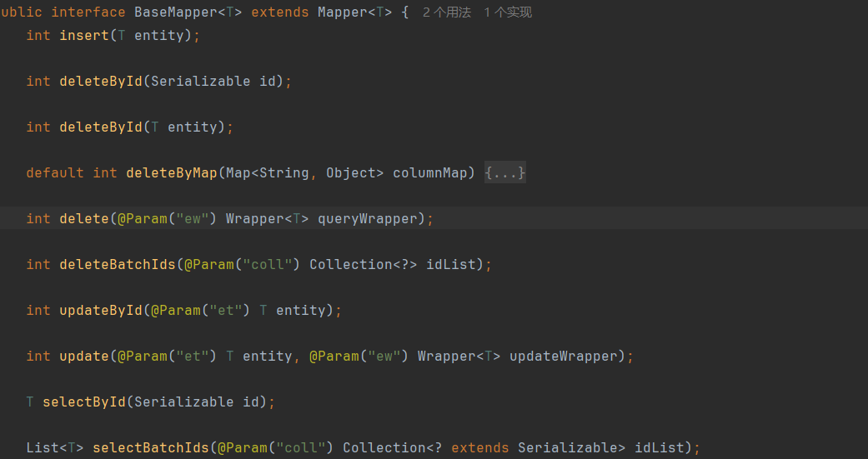The height and width of the screenshot is (459, 868).
Task: Click the "ew" string in the delete line
Action: [193, 219]
